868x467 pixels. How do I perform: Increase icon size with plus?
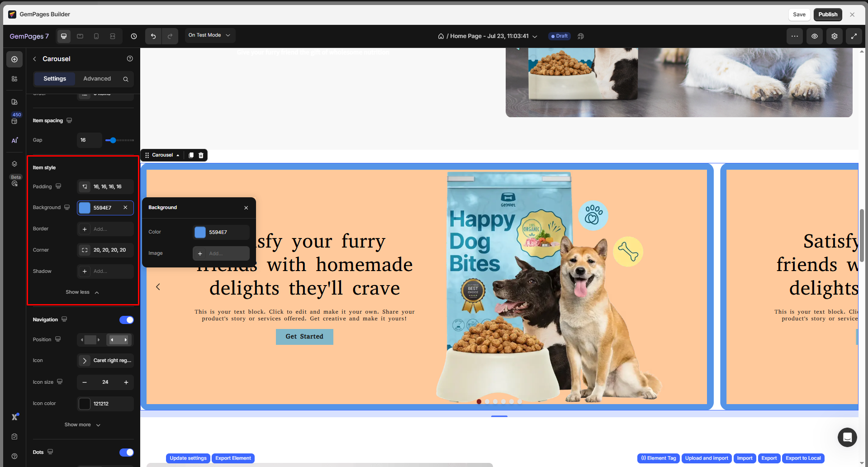(126, 382)
